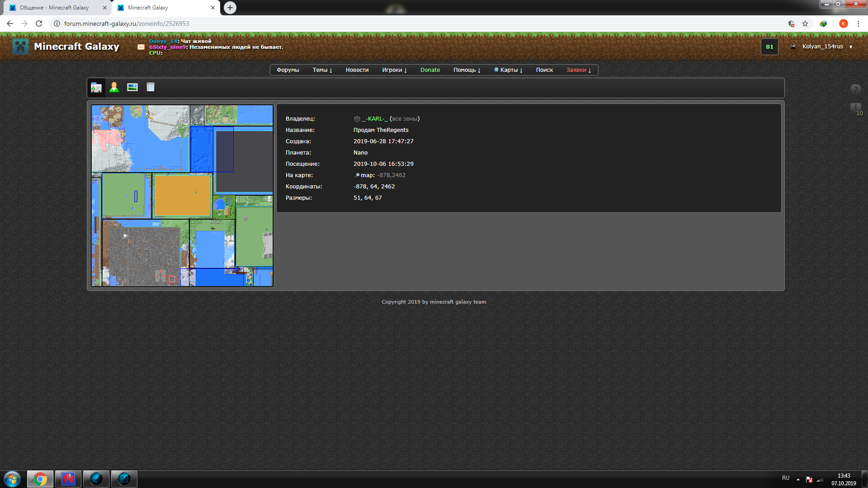Click the help question mark icon
This screenshot has width=868, height=488.
coord(855,89)
